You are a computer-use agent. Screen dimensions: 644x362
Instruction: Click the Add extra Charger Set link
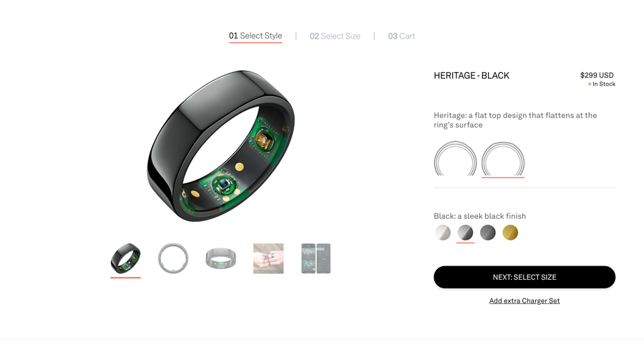tap(525, 301)
